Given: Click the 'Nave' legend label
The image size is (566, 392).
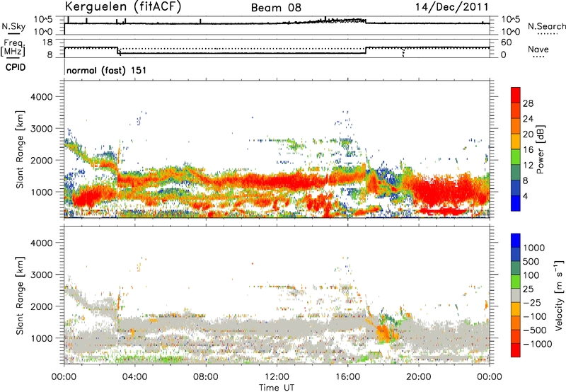Looking at the screenshot, I should click(538, 49).
